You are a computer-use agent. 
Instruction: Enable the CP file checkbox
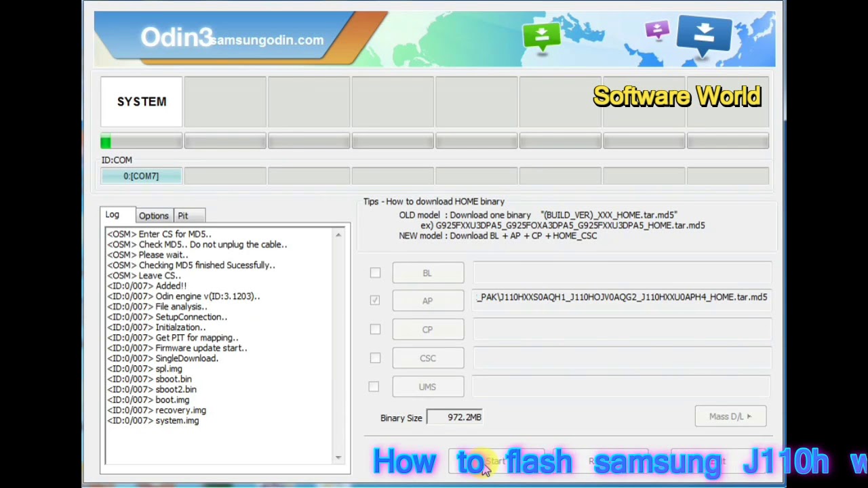click(375, 329)
